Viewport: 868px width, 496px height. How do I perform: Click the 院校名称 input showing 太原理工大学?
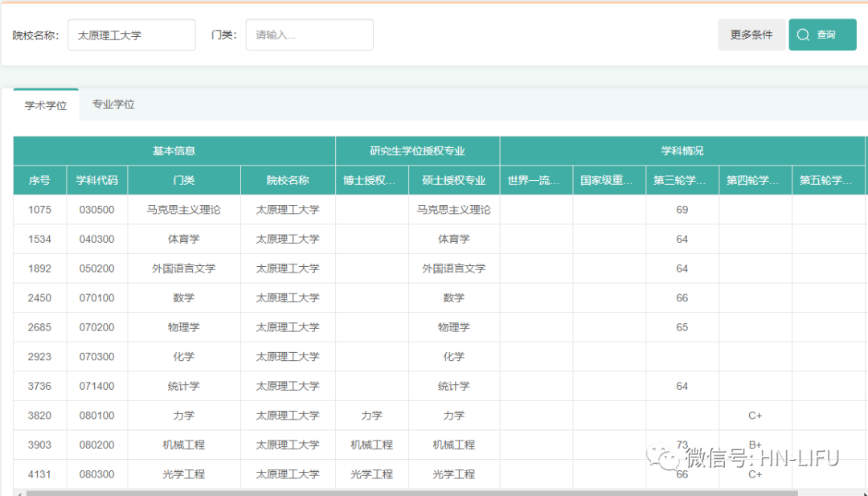[x=131, y=35]
